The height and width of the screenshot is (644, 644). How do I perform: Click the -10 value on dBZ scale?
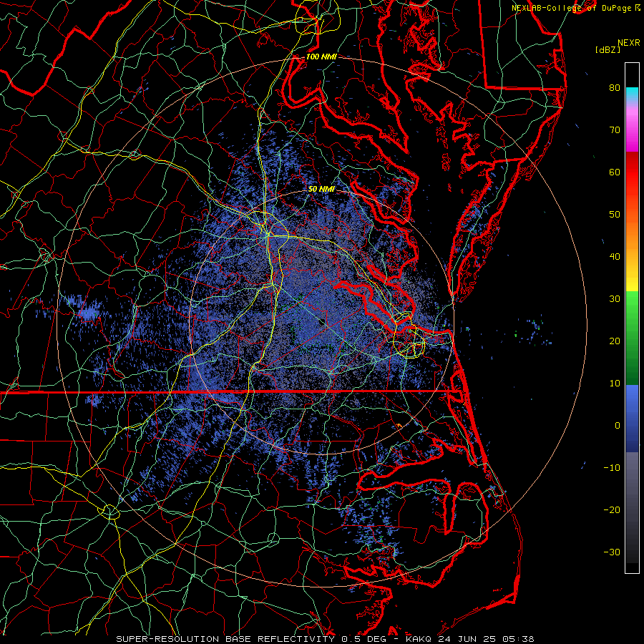[612, 468]
